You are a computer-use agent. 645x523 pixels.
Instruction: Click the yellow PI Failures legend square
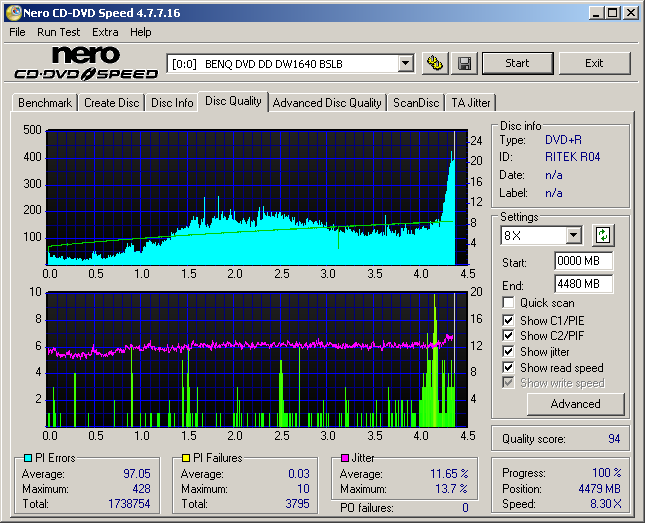186,458
